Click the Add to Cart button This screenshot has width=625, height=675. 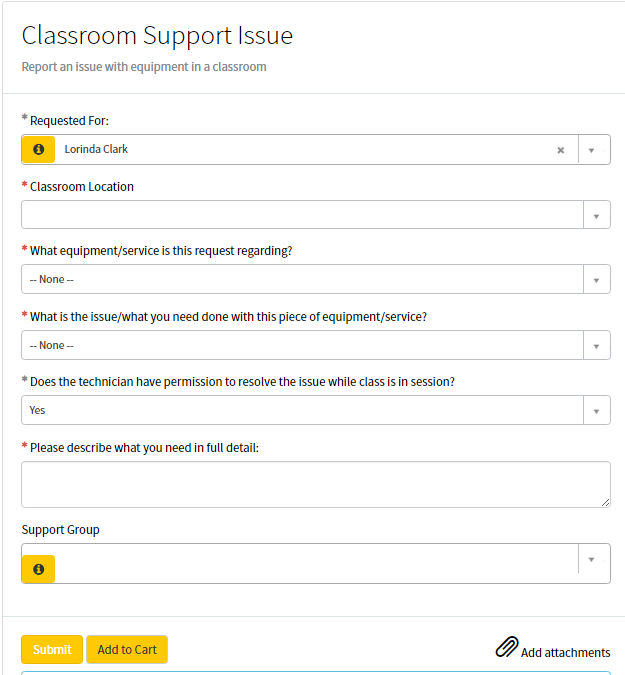[x=127, y=650]
